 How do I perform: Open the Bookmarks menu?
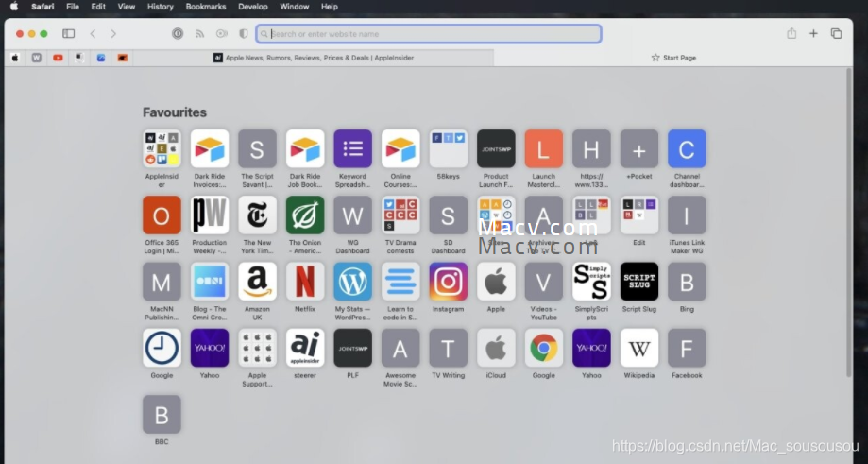206,7
